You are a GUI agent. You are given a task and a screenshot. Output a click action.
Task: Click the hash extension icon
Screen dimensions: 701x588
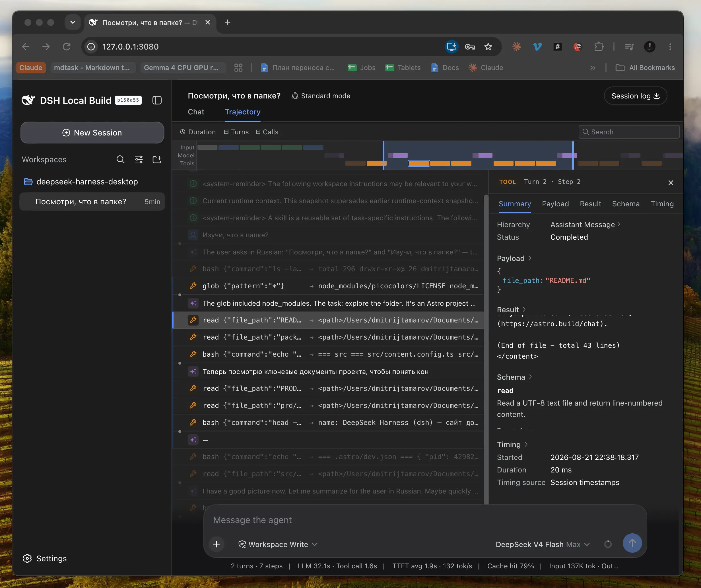coord(557,47)
